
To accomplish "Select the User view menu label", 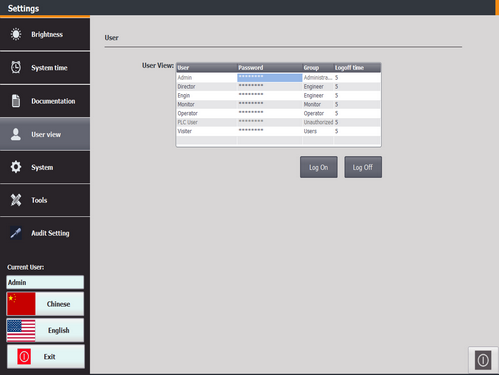I will click(46, 134).
